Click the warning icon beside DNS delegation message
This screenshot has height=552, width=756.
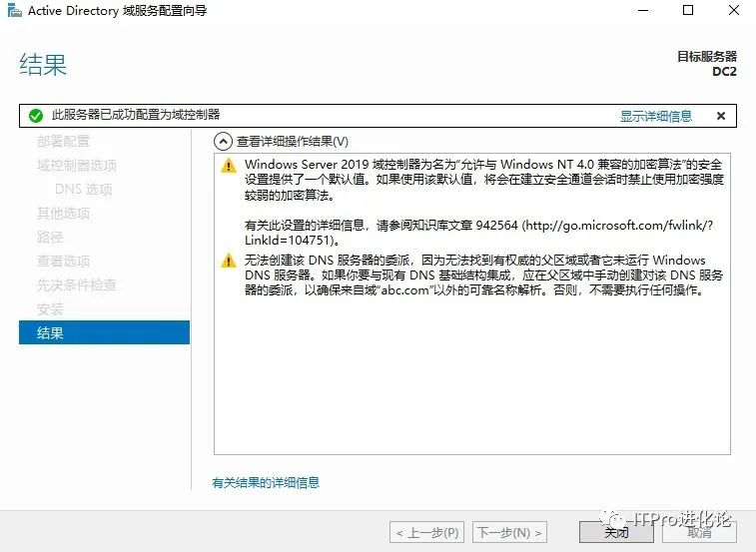coord(228,261)
